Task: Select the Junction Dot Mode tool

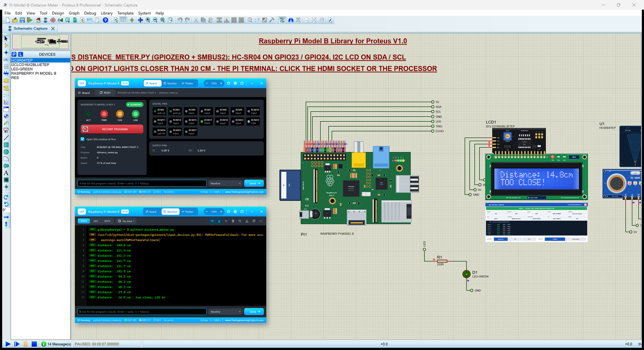Action: pos(6,53)
